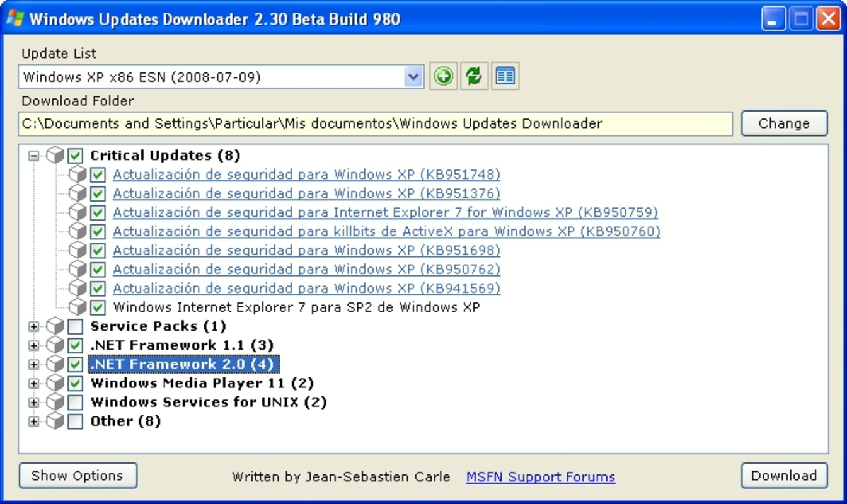Uncheck the KB951376 update checkbox

click(x=98, y=193)
